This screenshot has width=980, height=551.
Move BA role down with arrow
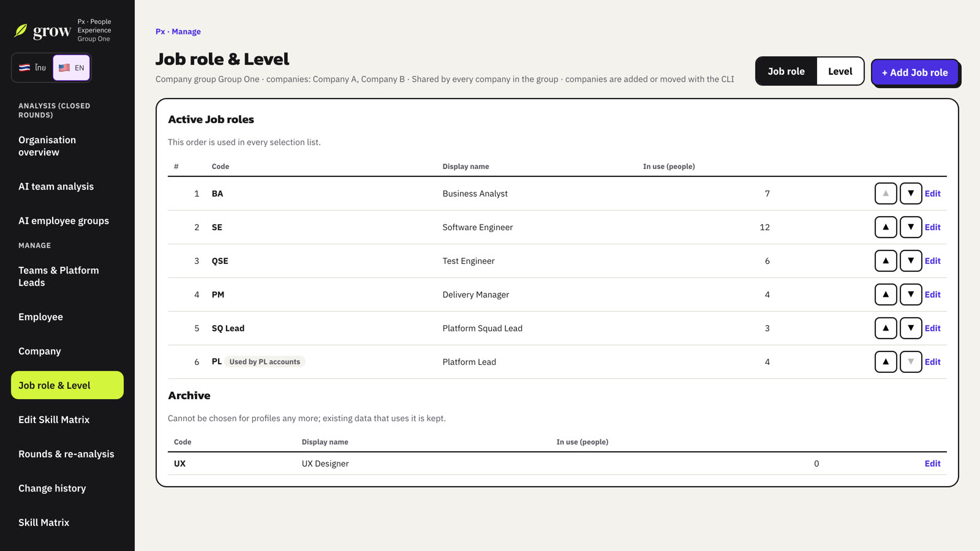(x=911, y=193)
